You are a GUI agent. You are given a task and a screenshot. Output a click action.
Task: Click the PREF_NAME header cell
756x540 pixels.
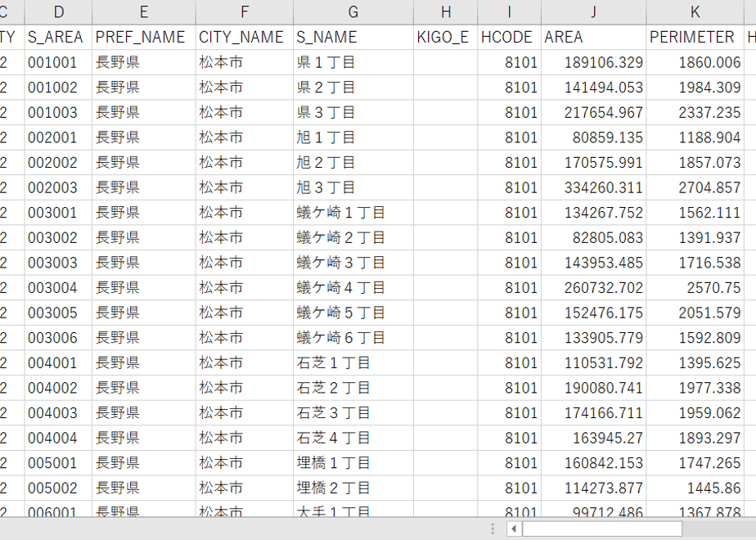tap(144, 37)
